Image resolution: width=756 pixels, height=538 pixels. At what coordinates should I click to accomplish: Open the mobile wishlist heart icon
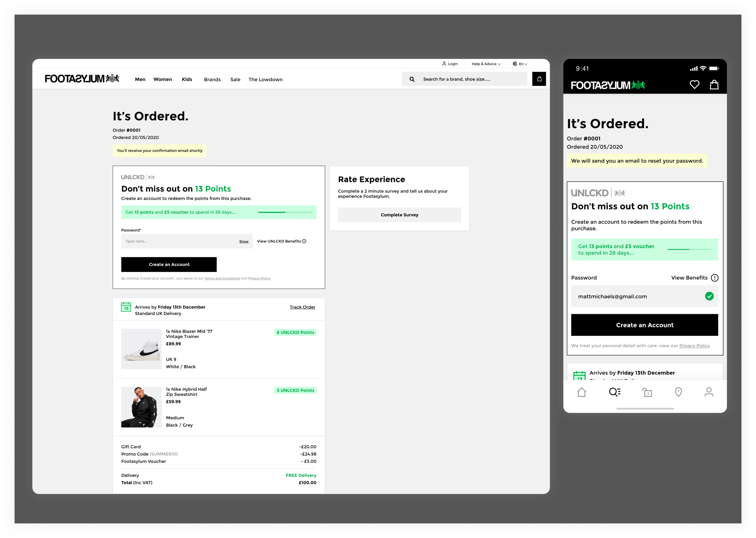pos(694,85)
